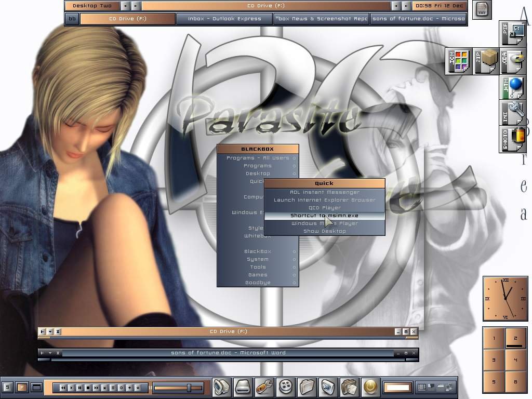Expand the System submenu
This screenshot has height=399, width=532.
(258, 259)
